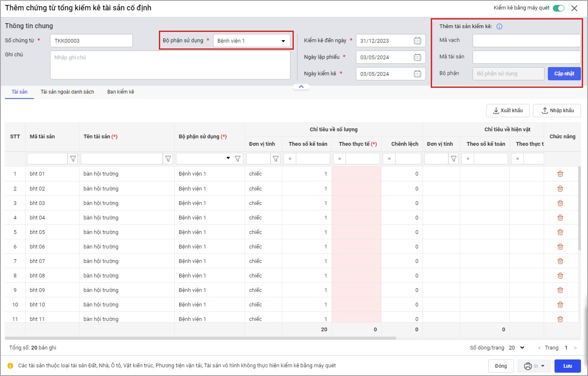588x376 pixels.
Task: Click the Cập nhật button
Action: pos(564,74)
